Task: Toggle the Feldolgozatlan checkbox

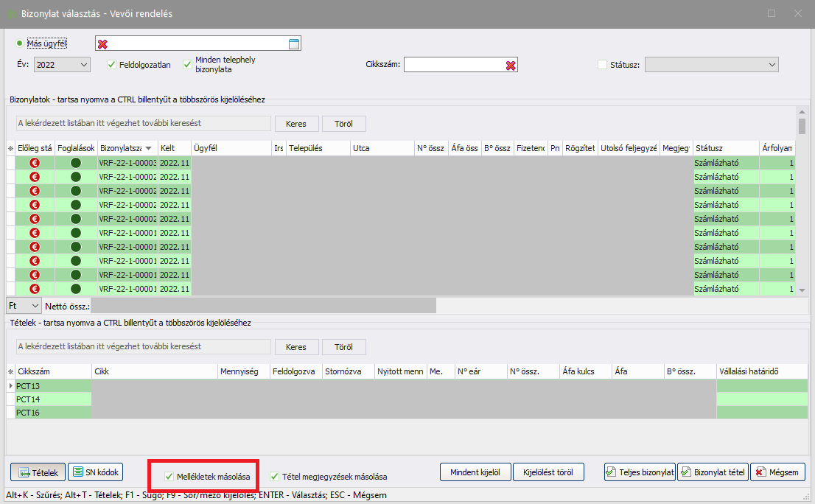Action: point(113,65)
